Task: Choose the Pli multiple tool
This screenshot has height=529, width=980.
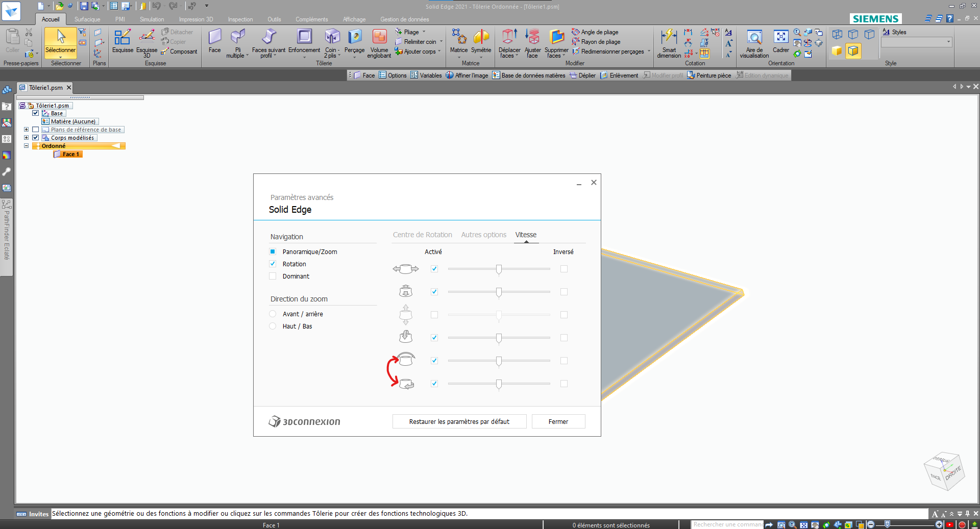Action: pos(237,43)
